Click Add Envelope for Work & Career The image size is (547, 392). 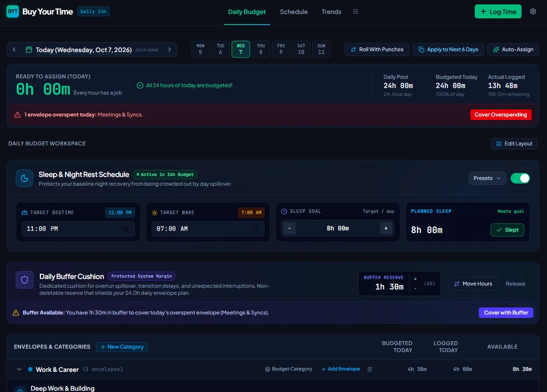point(341,369)
